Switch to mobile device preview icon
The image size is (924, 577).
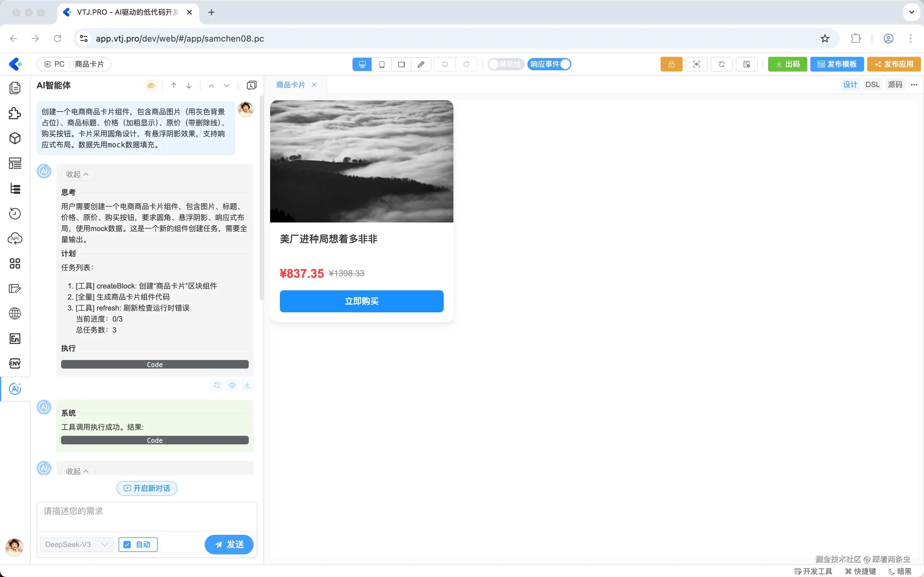[x=382, y=64]
